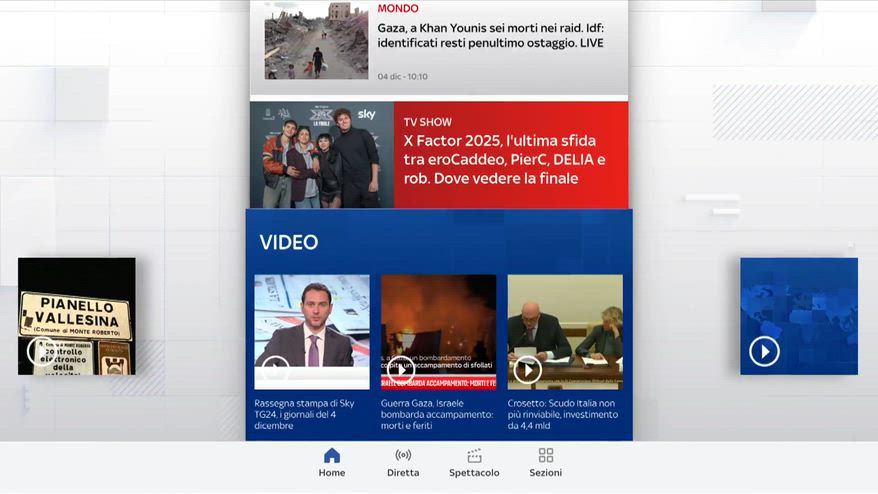Select the Diretta tab label
Image resolution: width=878 pixels, height=494 pixels.
(x=403, y=473)
